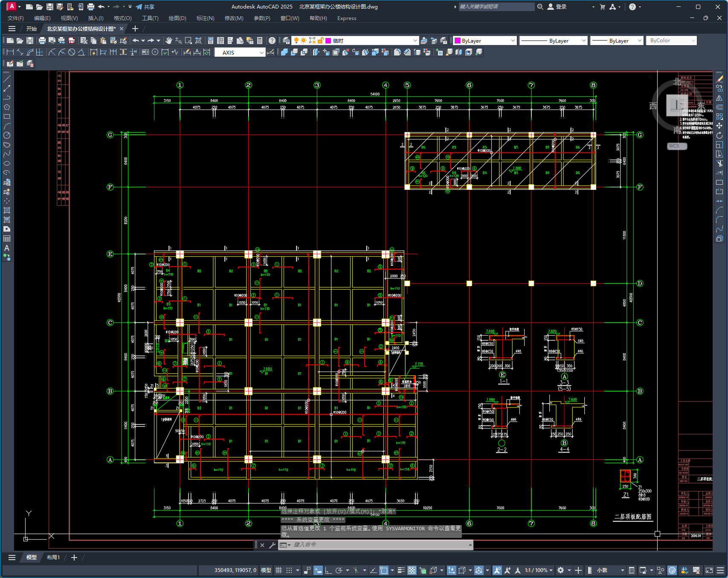Click the command line input field

tap(380, 545)
